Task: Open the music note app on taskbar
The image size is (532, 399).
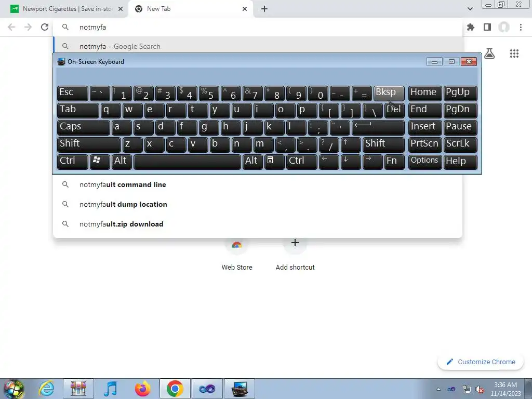Action: click(x=110, y=389)
